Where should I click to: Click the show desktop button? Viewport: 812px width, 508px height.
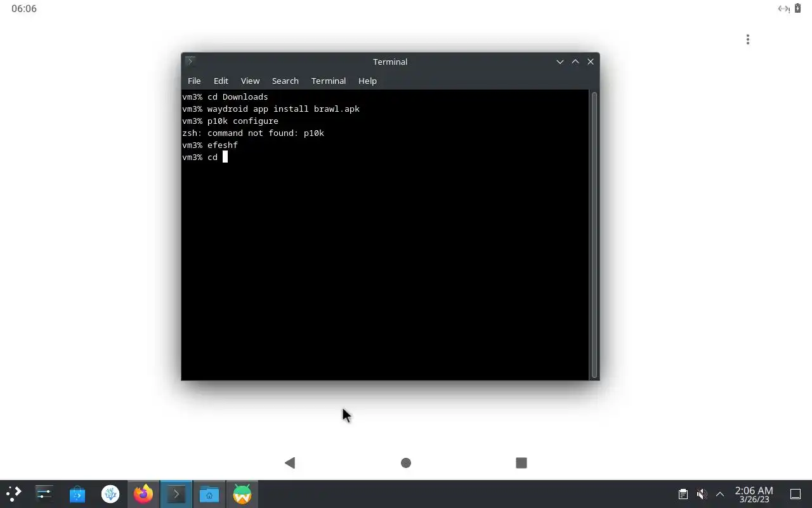coord(795,494)
